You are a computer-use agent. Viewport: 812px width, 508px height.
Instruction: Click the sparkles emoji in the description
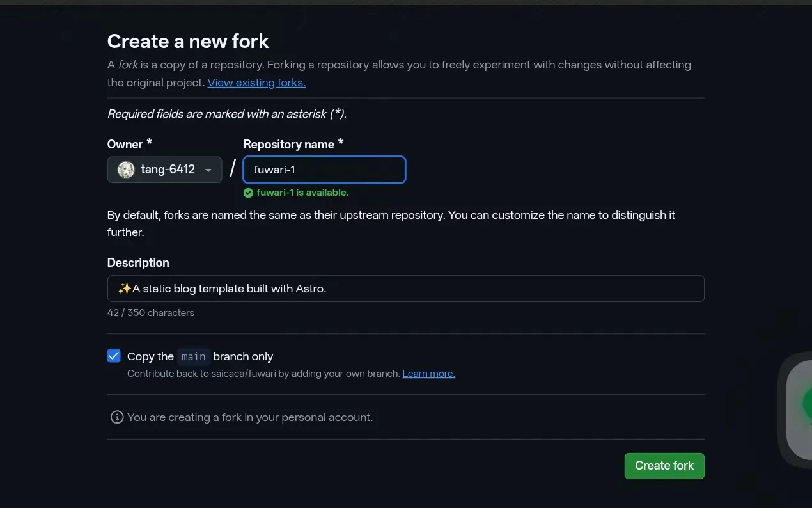click(125, 289)
